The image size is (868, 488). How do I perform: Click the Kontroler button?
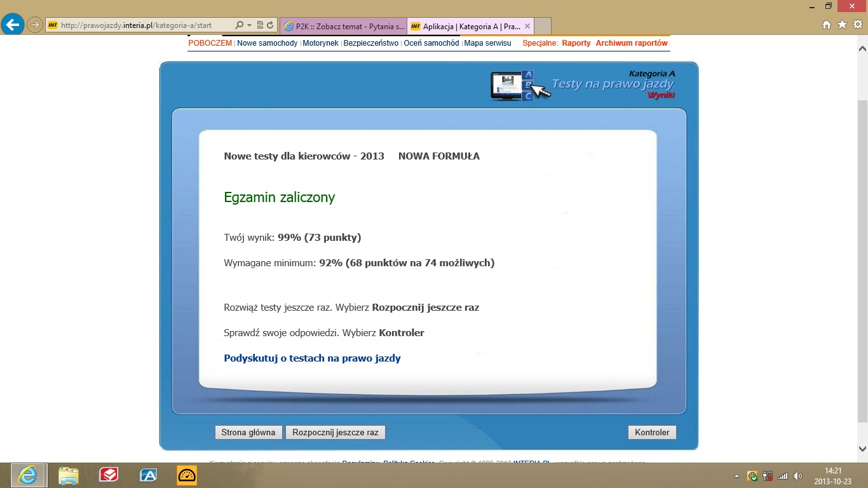click(652, 433)
